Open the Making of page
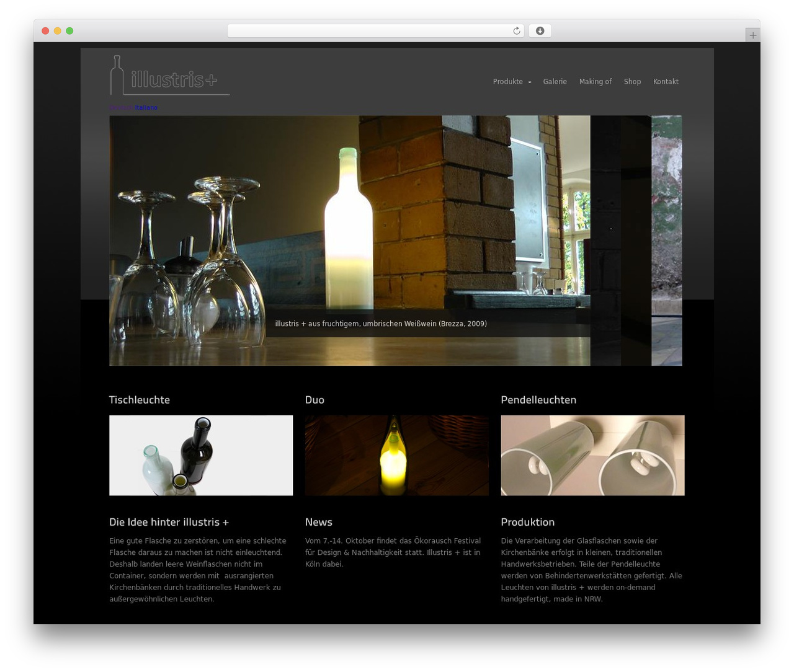Image resolution: width=794 pixels, height=672 pixels. tap(595, 82)
